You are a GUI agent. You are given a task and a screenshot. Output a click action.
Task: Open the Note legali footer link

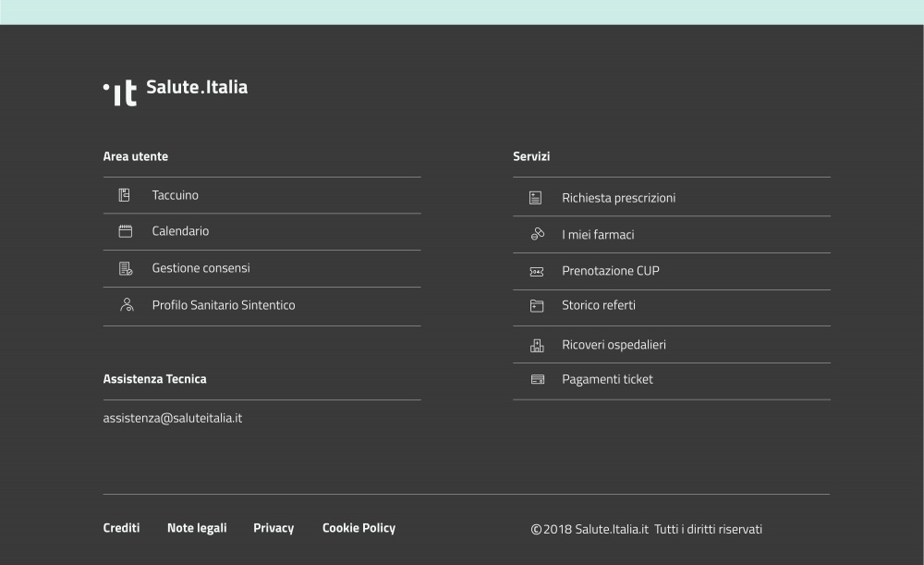pyautogui.click(x=197, y=528)
